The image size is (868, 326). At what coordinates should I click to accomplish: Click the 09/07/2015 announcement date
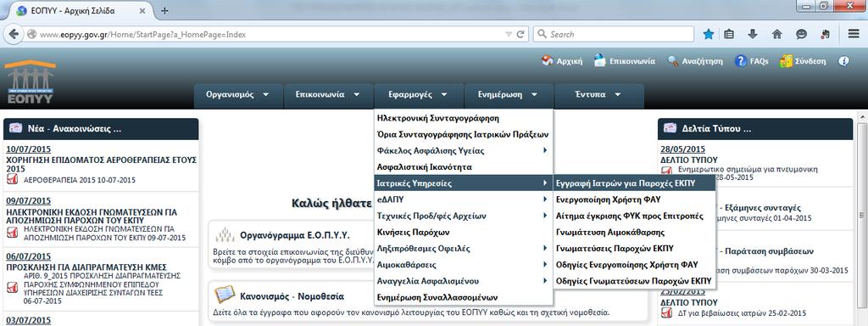point(28,200)
